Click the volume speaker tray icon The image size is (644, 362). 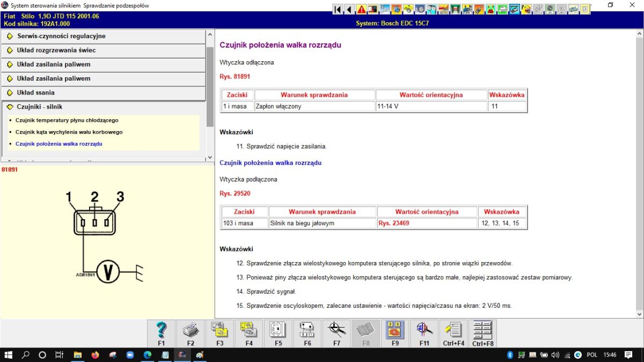(555, 355)
